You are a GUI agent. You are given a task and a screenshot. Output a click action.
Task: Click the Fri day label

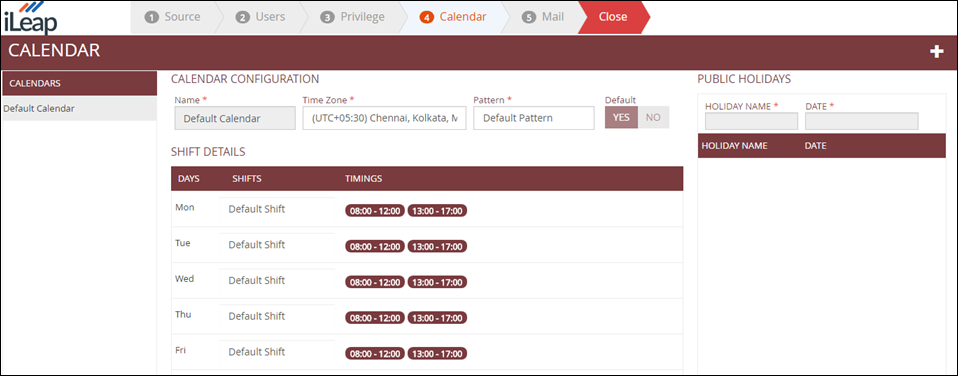pos(180,350)
